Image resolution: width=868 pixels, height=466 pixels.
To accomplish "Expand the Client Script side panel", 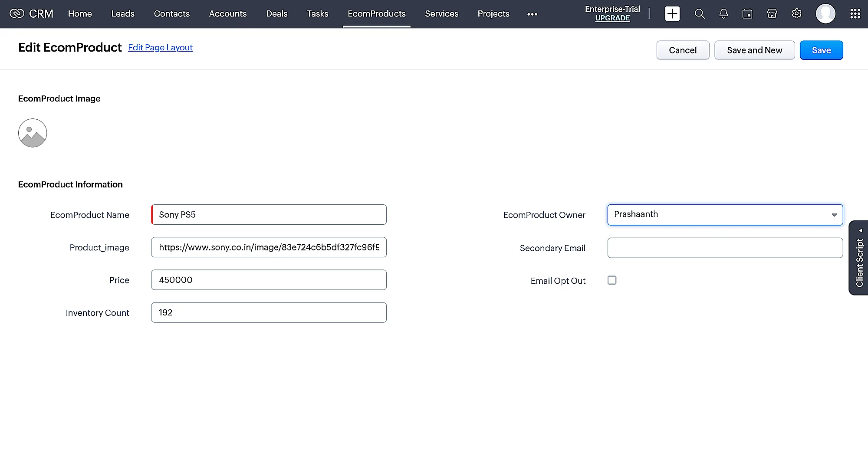I will tap(859, 258).
